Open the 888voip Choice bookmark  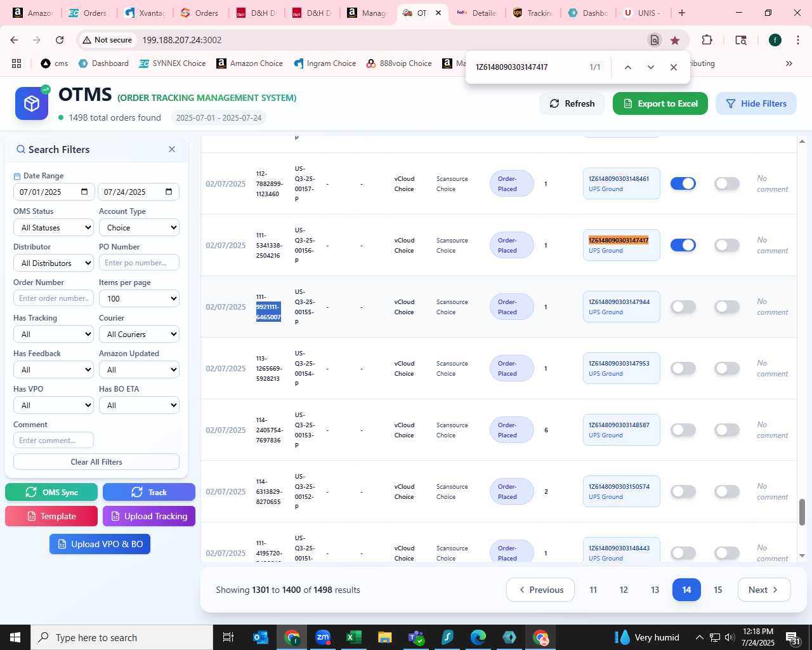click(x=399, y=63)
